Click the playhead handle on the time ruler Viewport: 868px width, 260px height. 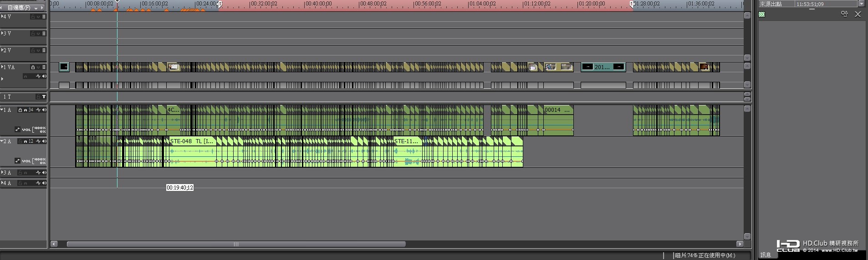(x=117, y=2)
